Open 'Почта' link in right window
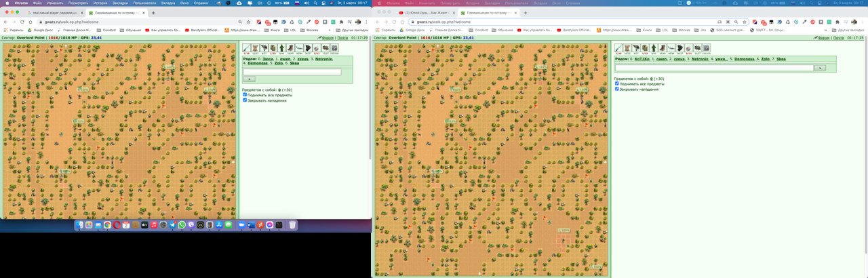The height and width of the screenshot is (278, 868). tap(839, 38)
